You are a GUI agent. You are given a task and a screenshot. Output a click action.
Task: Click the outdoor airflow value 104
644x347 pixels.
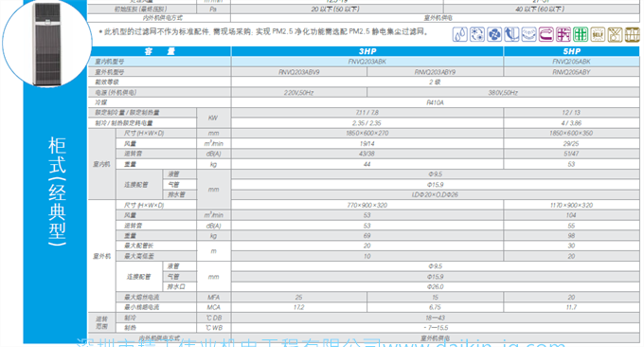click(571, 215)
